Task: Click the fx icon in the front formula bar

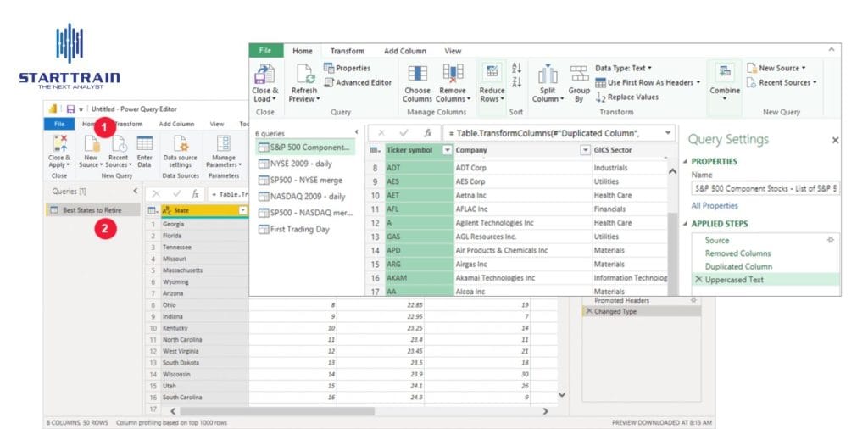Action: click(427, 133)
